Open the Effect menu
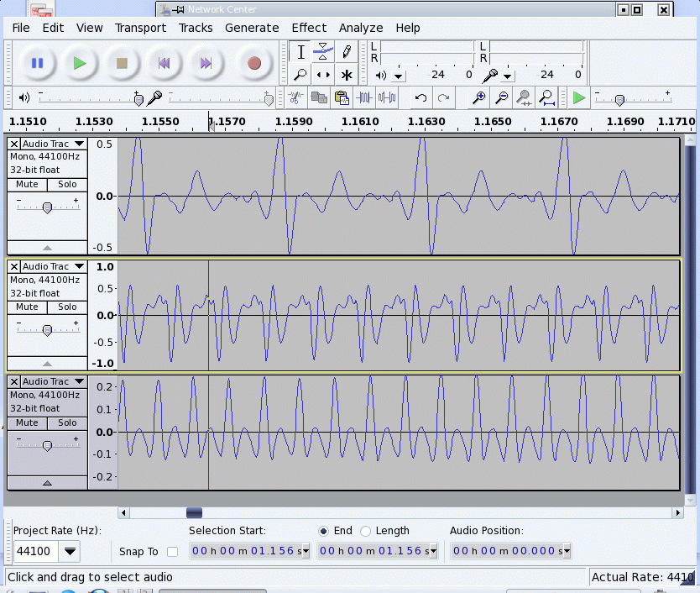The height and width of the screenshot is (593, 700). click(x=309, y=28)
